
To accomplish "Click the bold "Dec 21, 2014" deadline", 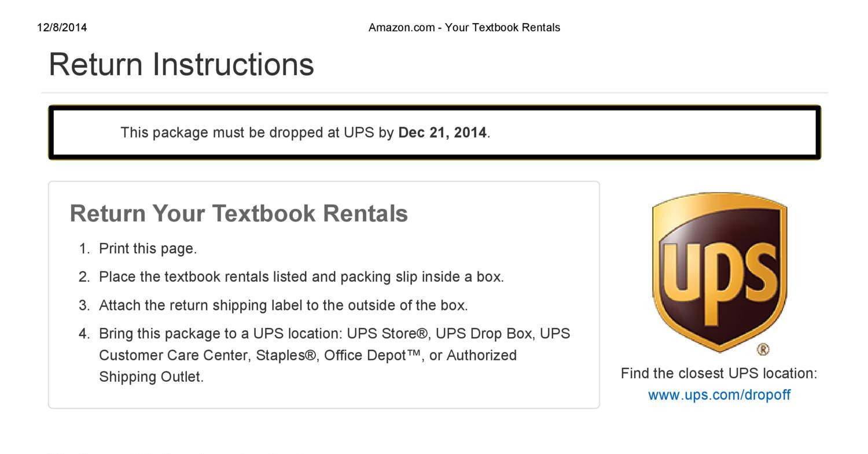I will [443, 132].
